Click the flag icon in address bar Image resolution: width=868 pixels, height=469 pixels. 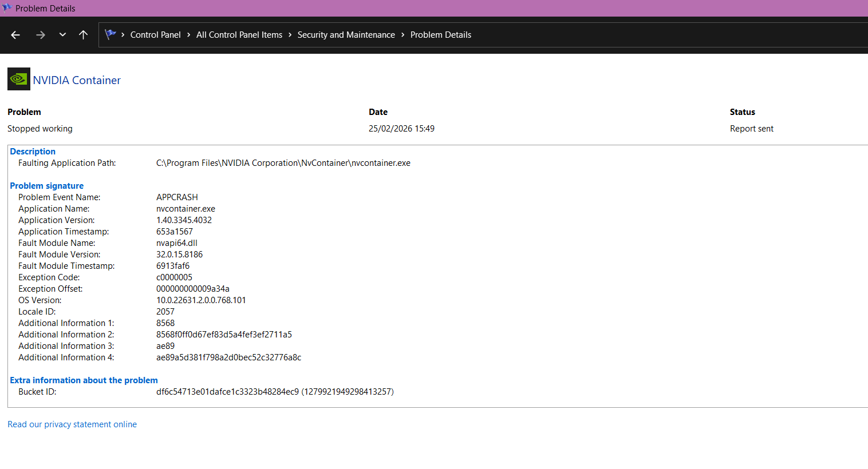[x=111, y=34]
